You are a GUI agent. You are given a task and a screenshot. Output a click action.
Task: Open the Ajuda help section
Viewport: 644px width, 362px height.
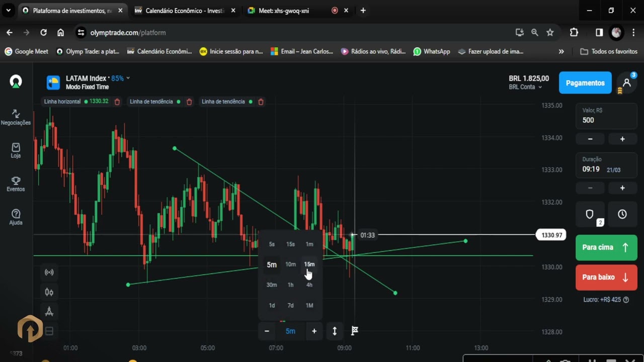click(x=16, y=217)
